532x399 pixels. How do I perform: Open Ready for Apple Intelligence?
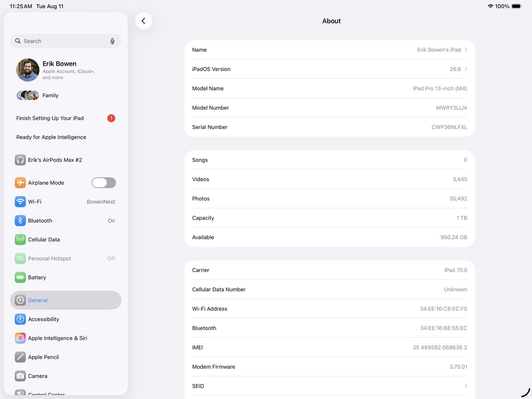coord(66,137)
